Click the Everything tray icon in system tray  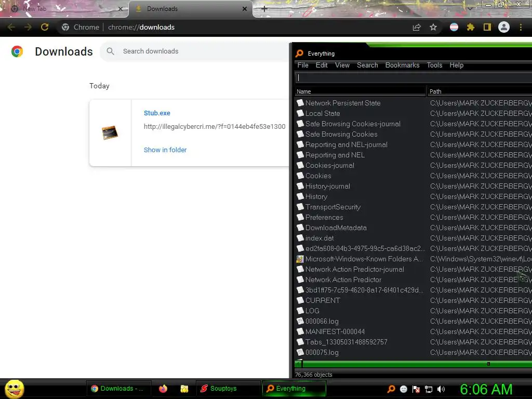click(x=391, y=389)
